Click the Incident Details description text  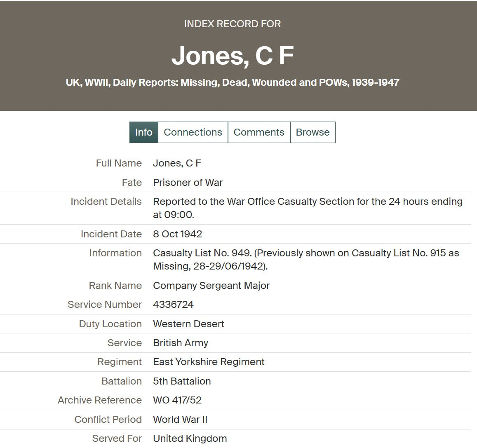(x=307, y=208)
